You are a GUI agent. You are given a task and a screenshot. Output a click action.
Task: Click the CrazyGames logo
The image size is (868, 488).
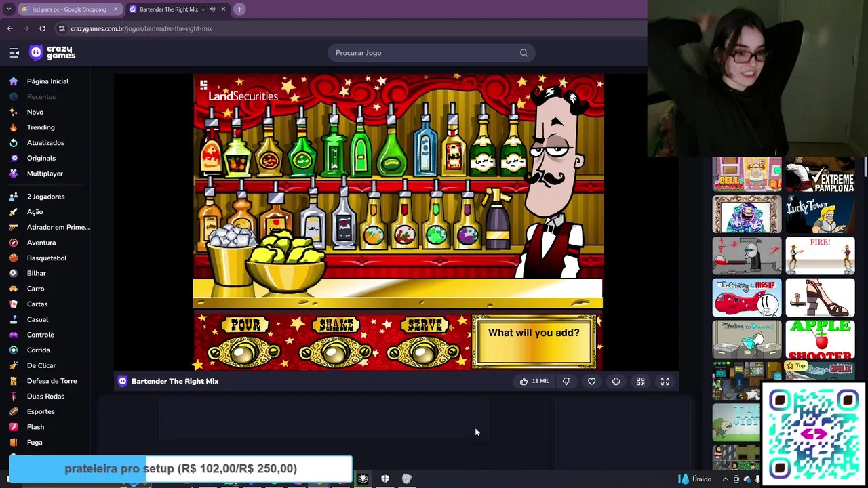pyautogui.click(x=52, y=53)
